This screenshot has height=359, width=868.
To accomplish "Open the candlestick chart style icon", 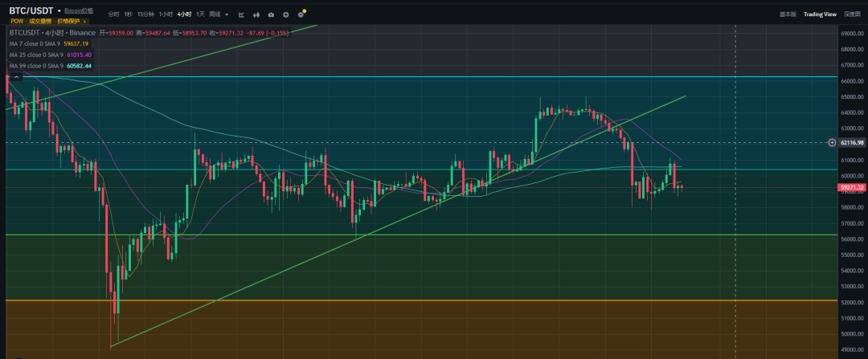I will click(256, 14).
